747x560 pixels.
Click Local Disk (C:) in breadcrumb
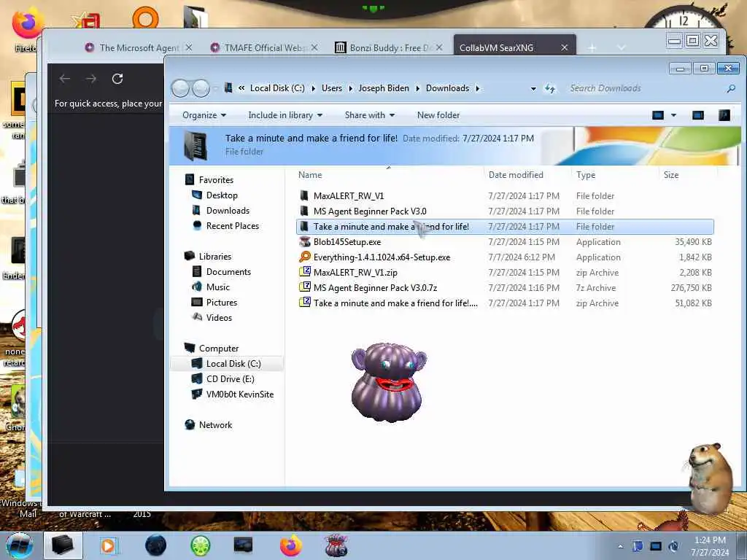277,88
